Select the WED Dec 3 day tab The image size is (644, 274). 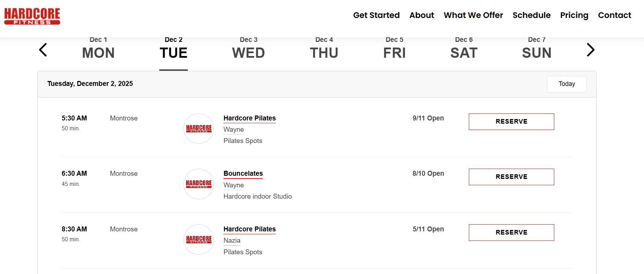tap(248, 49)
